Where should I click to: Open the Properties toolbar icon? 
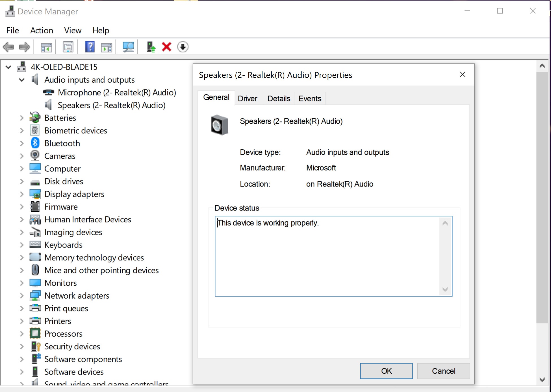point(68,47)
